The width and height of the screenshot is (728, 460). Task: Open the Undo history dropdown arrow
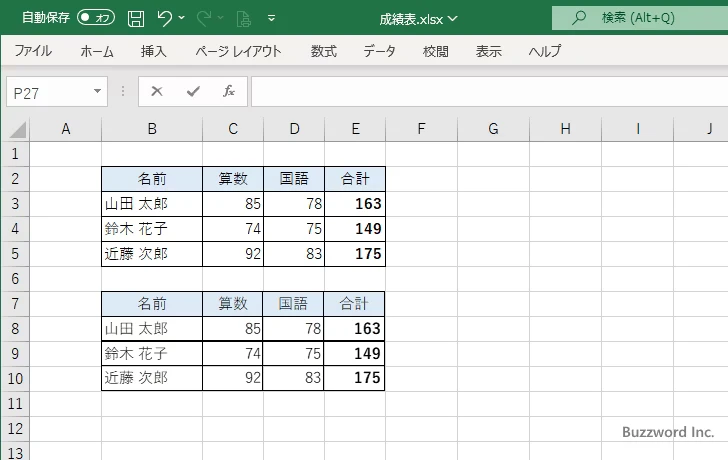click(x=182, y=18)
